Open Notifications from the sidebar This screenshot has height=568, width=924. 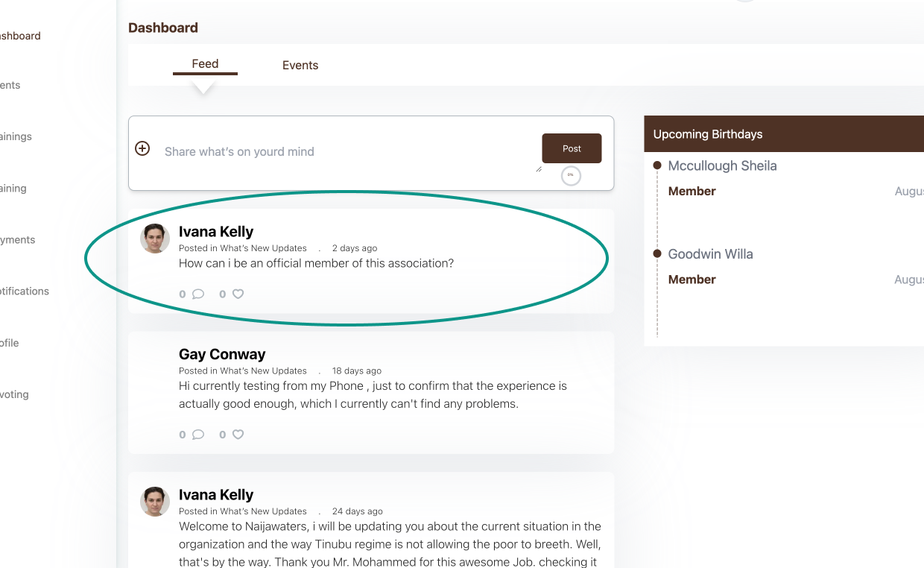pos(25,291)
